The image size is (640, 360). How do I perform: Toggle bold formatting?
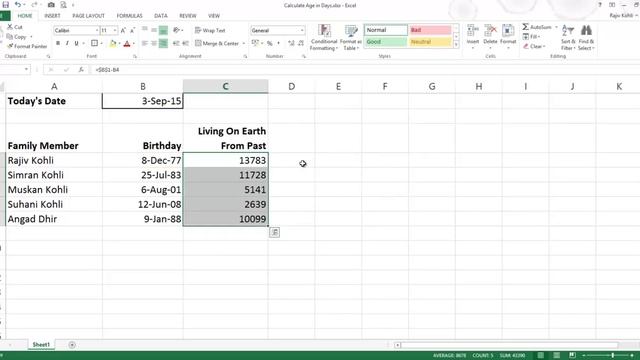click(58, 43)
